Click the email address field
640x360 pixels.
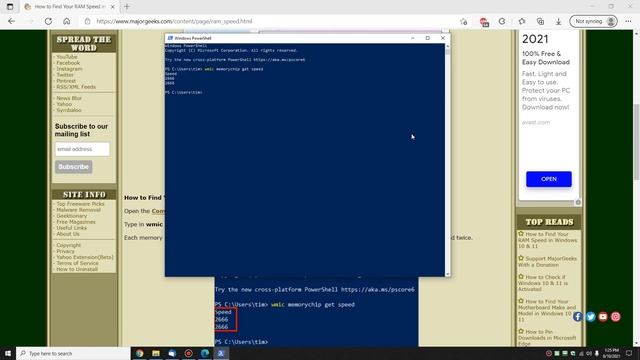tap(82, 149)
